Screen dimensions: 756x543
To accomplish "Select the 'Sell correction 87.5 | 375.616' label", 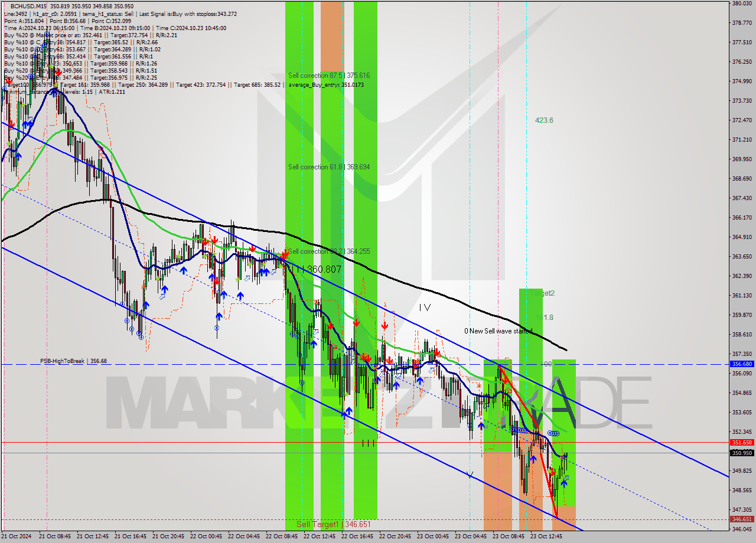I will coord(329,76).
